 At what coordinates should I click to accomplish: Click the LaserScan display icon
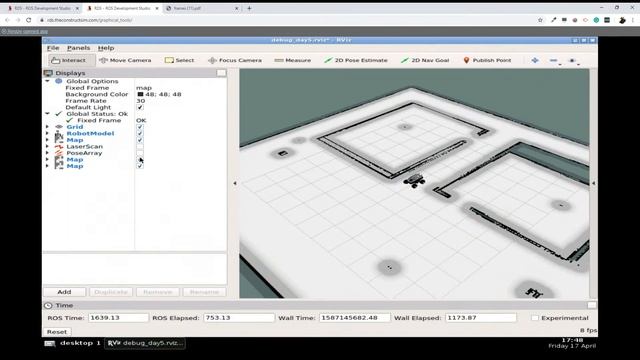pos(59,147)
